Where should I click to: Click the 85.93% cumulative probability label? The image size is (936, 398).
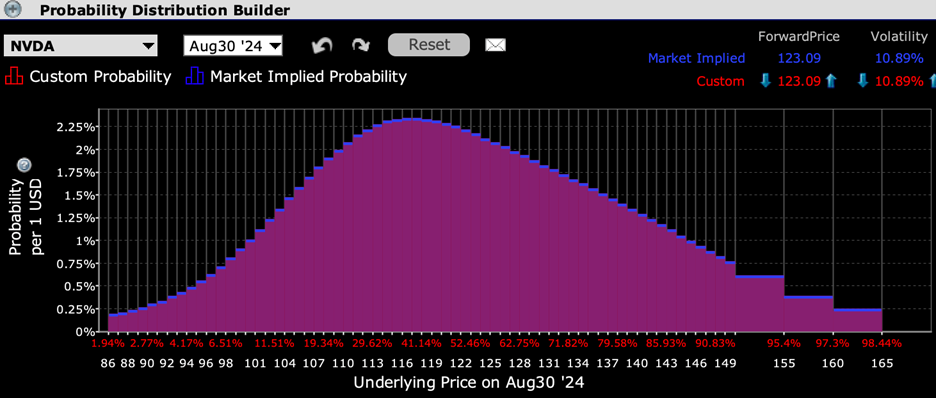click(x=667, y=344)
